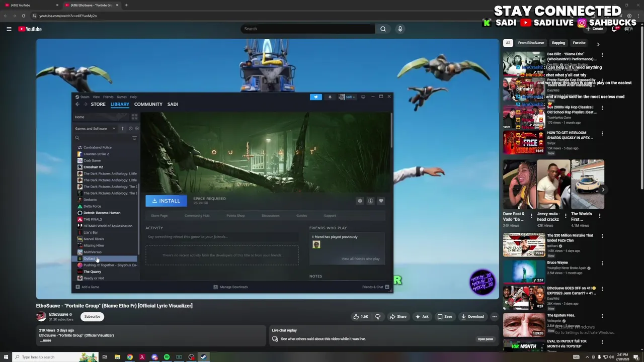644x362 pixels.
Task: Open the Bruce Wayne video thumbnail
Action: [x=523, y=272]
